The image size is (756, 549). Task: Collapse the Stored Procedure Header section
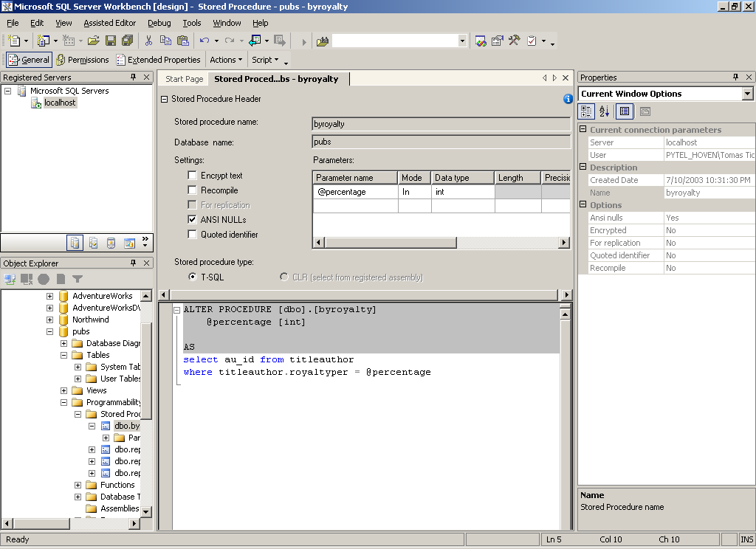point(165,99)
